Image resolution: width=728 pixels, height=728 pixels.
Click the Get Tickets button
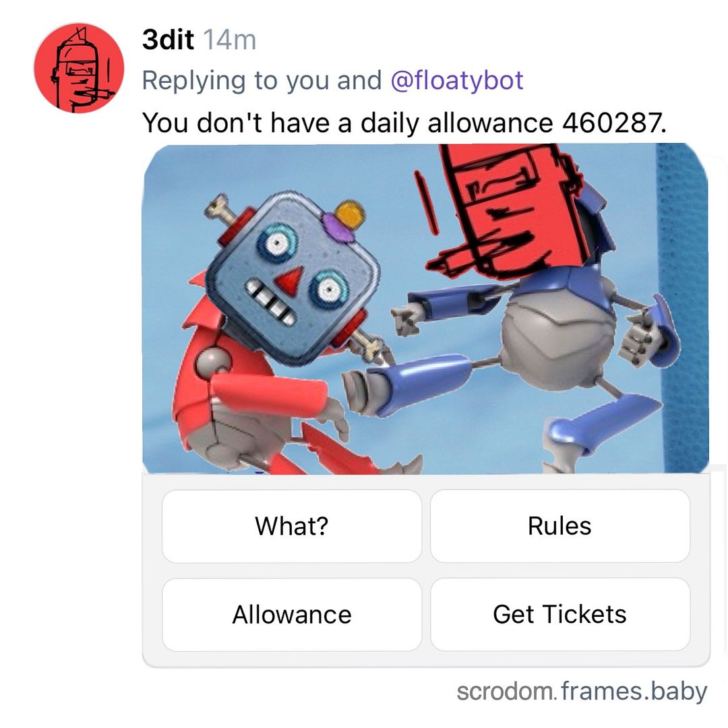[560, 614]
